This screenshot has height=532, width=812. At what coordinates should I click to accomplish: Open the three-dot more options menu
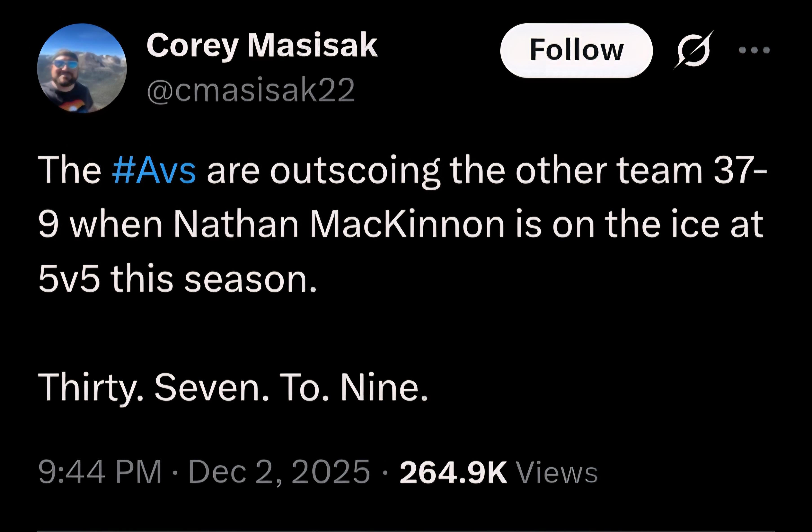pos(754,51)
